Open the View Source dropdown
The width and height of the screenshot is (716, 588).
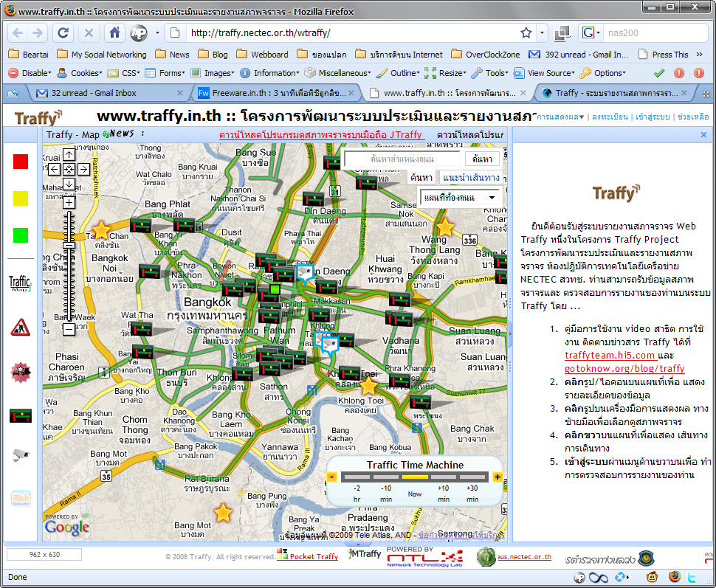tap(544, 73)
